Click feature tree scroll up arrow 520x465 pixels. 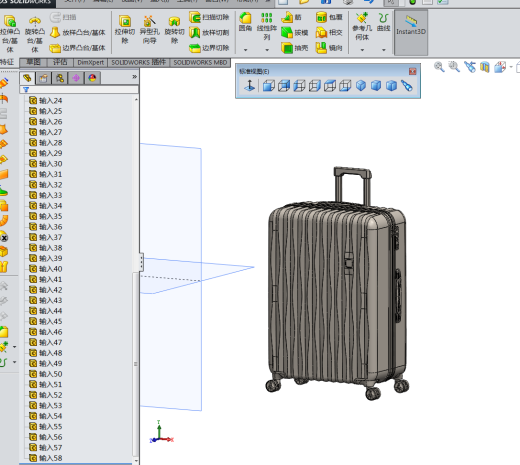(x=136, y=100)
